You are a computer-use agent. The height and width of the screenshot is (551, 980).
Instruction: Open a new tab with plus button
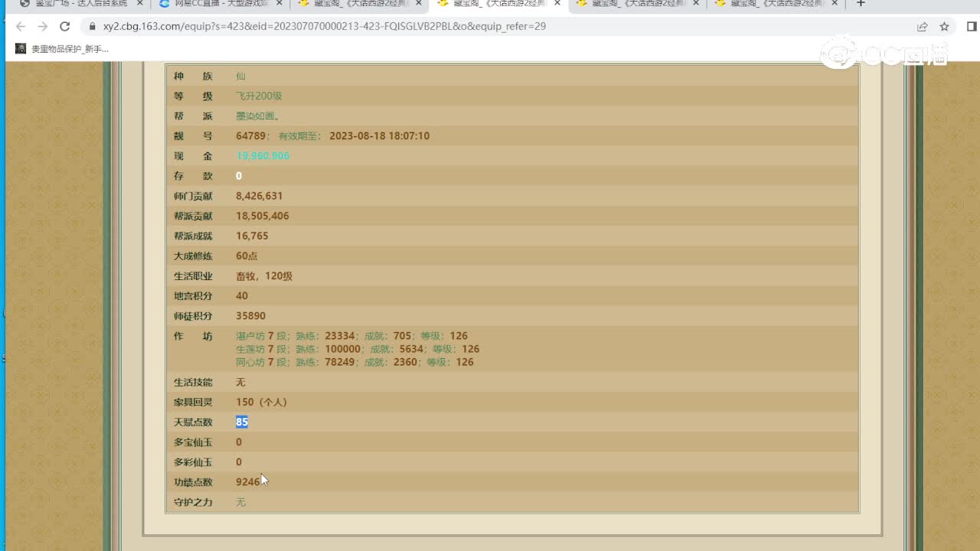pyautogui.click(x=861, y=4)
